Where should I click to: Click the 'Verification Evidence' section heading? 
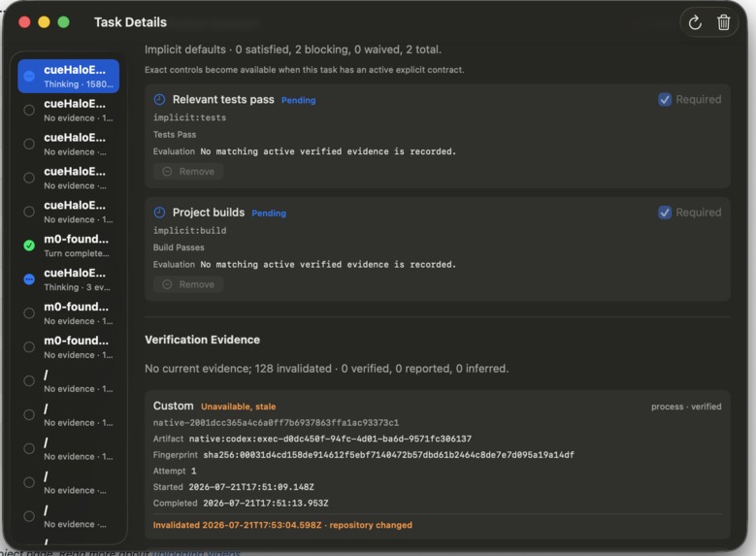202,340
